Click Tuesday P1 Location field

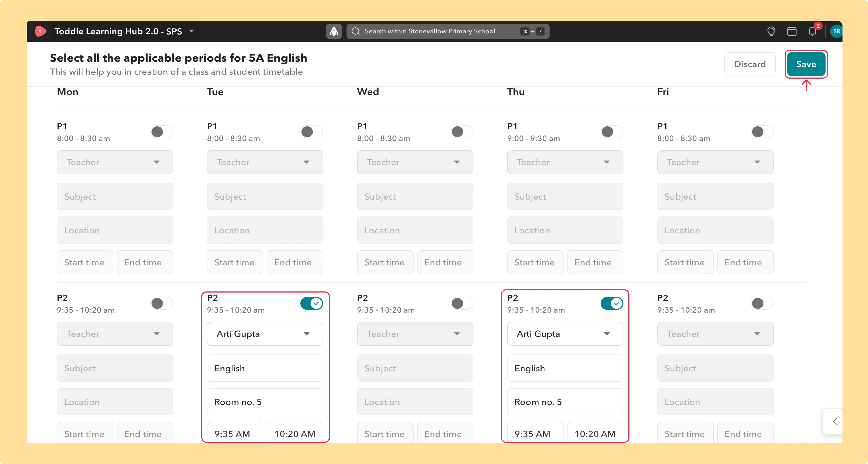coord(265,230)
